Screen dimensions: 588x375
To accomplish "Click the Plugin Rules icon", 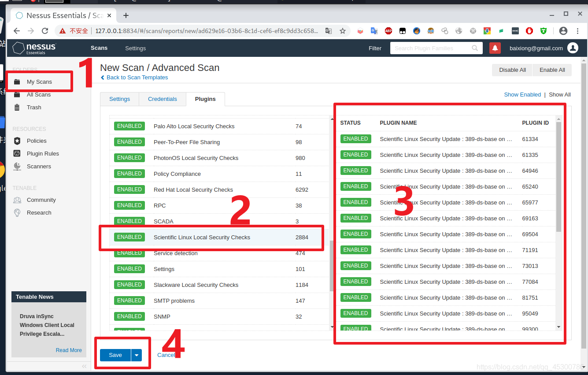I will tap(17, 154).
